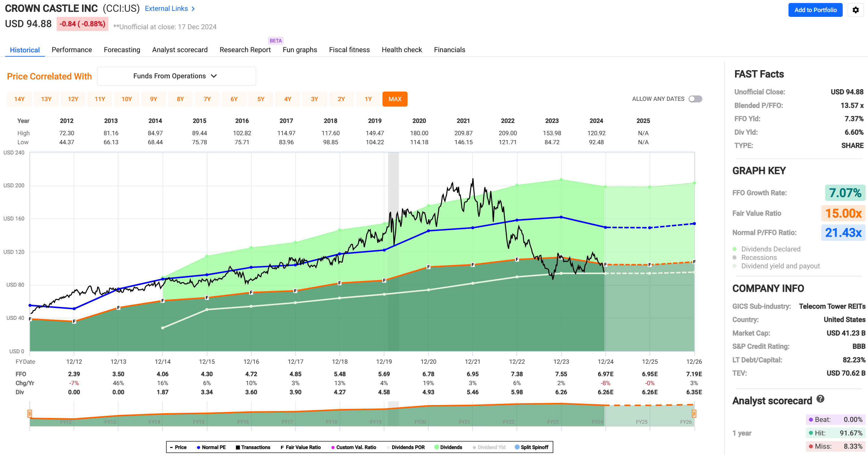This screenshot has height=455, width=868.
Task: Click the Add to Portfolio button
Action: tap(815, 10)
